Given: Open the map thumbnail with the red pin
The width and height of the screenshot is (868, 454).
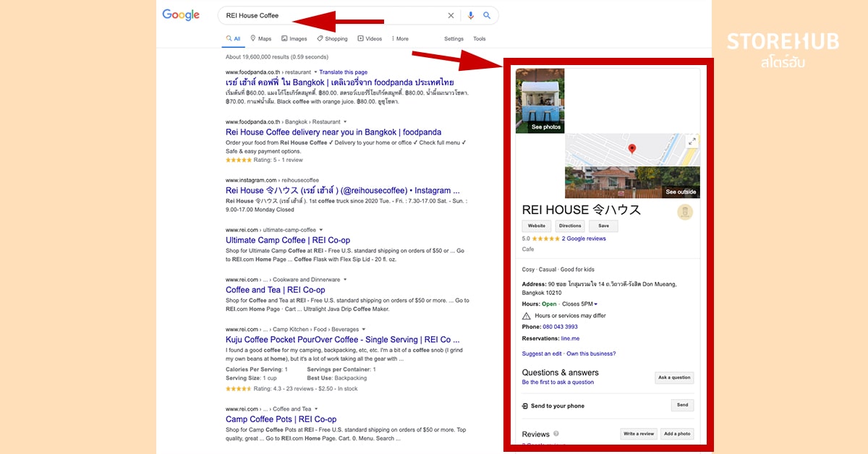Looking at the screenshot, I should (x=631, y=150).
